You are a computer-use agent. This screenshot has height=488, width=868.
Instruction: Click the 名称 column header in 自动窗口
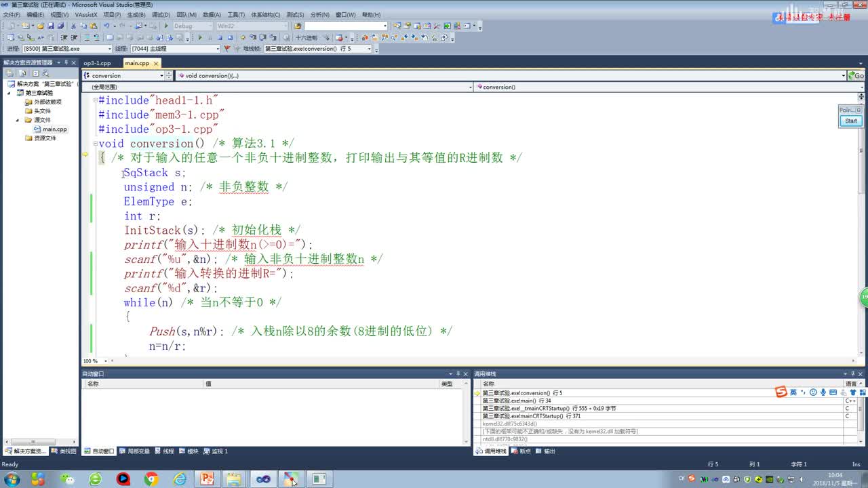[x=143, y=384]
